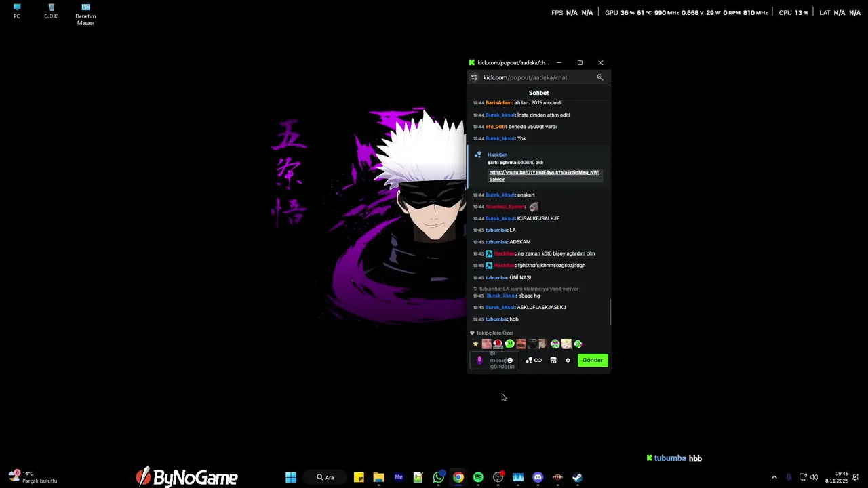Viewport: 868px width, 488px height.
Task: Pick the green blob with pink eyes emote
Action: click(x=555, y=344)
